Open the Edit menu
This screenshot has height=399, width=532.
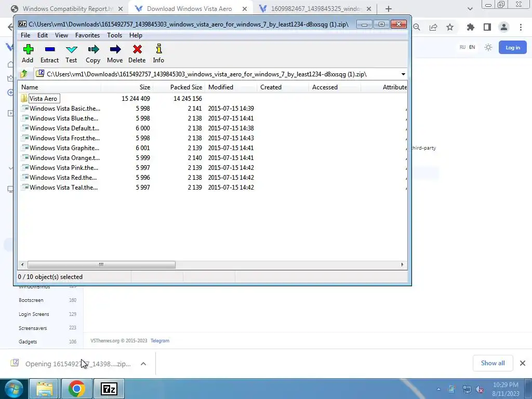pyautogui.click(x=43, y=35)
